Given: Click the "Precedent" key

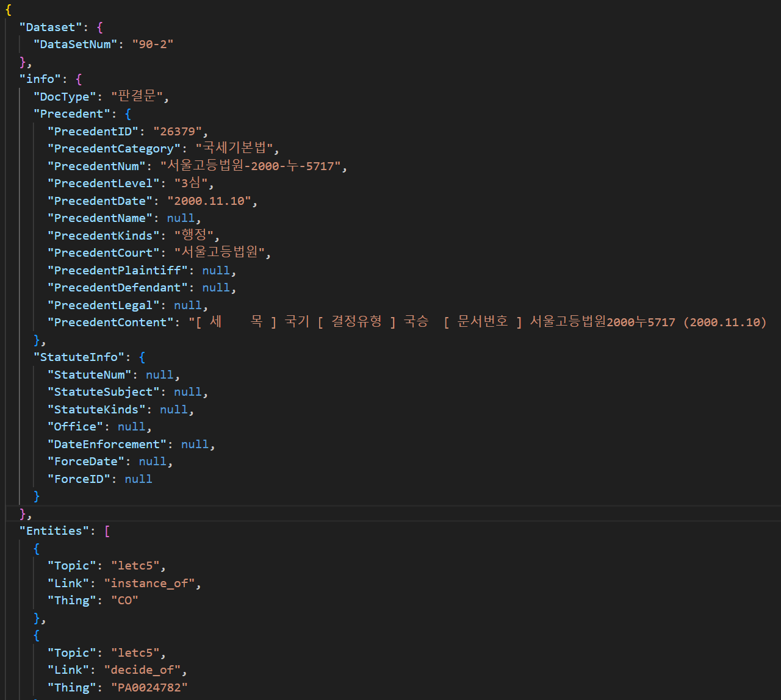Looking at the screenshot, I should (x=73, y=114).
